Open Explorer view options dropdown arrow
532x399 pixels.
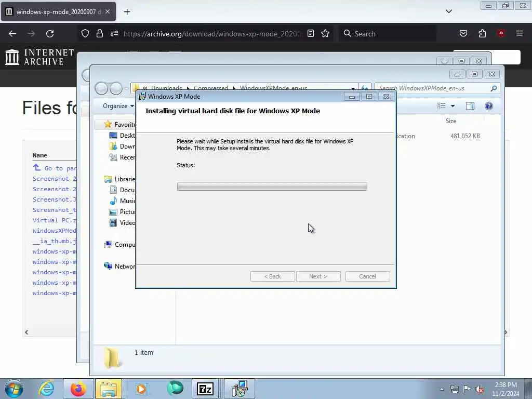click(453, 106)
